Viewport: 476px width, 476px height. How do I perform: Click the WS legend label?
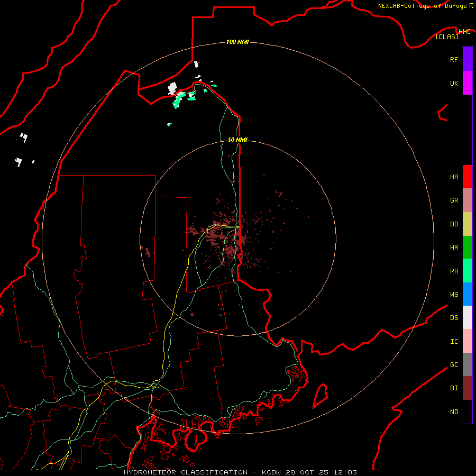tap(454, 295)
